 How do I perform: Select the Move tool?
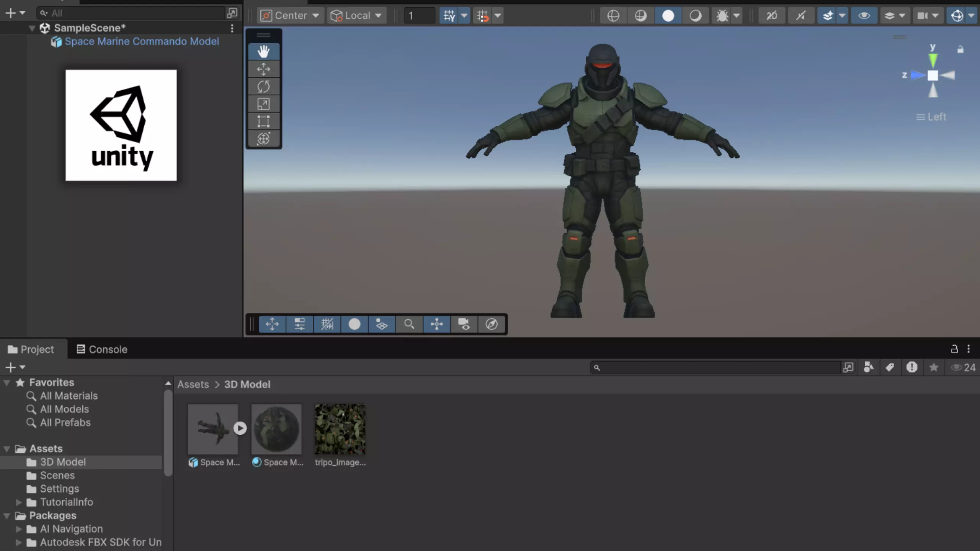pyautogui.click(x=263, y=69)
